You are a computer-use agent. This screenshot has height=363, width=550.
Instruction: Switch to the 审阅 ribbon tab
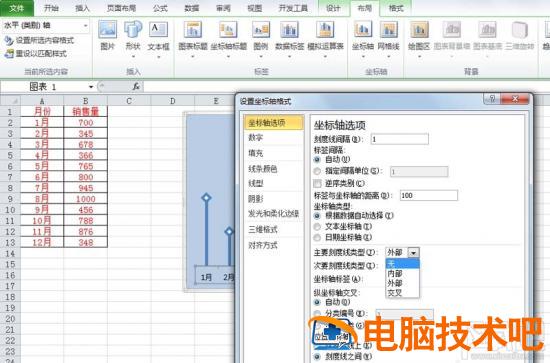click(223, 8)
